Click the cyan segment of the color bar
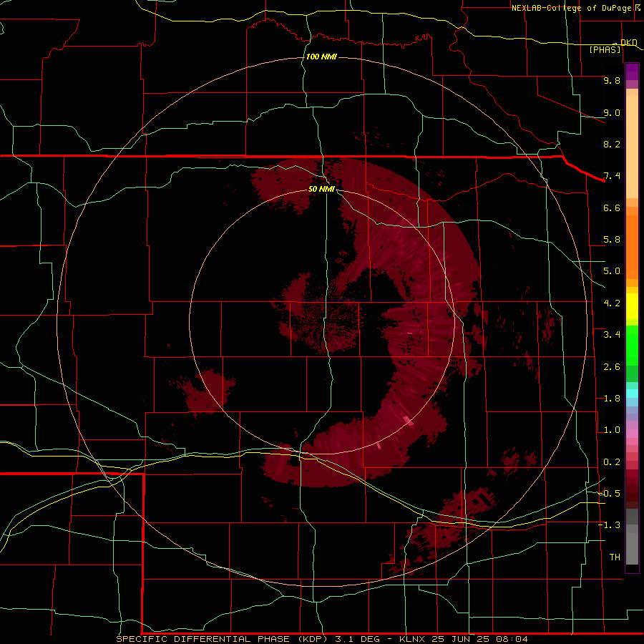This screenshot has width=644, height=644. click(x=632, y=394)
